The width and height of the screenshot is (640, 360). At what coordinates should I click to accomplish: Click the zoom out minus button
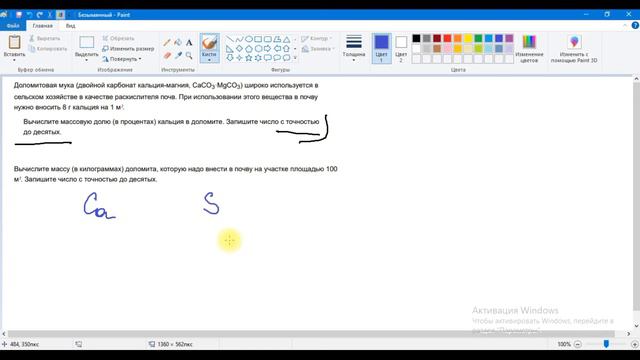coord(578,344)
